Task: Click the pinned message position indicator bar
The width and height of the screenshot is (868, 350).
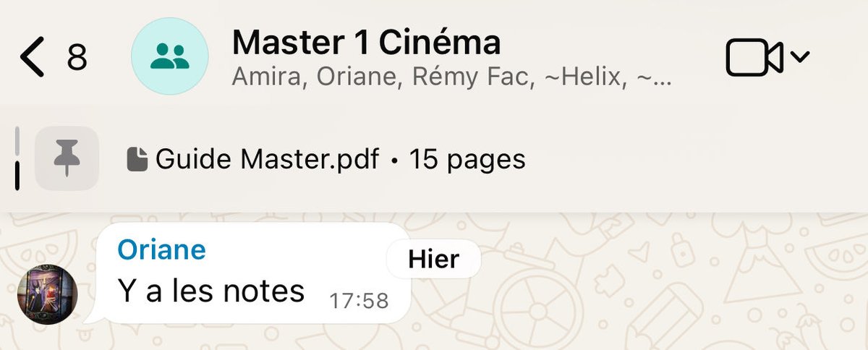Action: (x=17, y=159)
